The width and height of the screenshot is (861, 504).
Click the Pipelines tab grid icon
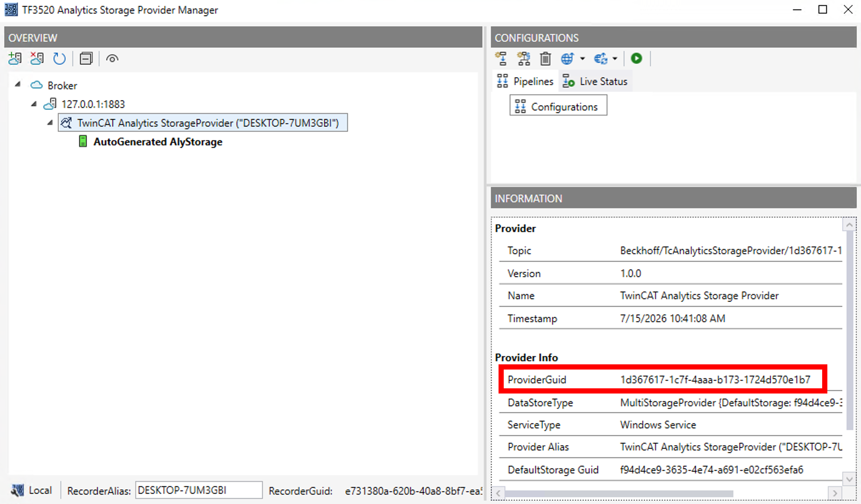tap(502, 81)
